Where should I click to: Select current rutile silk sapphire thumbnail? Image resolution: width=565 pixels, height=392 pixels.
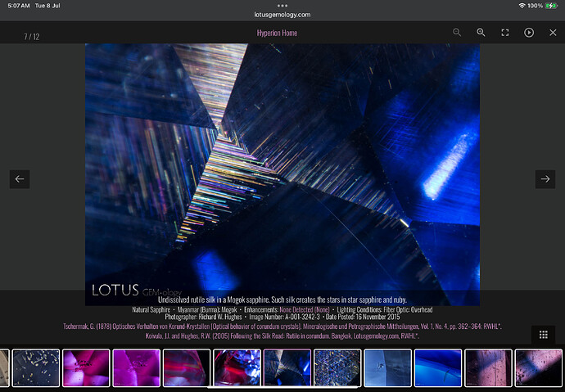tap(287, 367)
